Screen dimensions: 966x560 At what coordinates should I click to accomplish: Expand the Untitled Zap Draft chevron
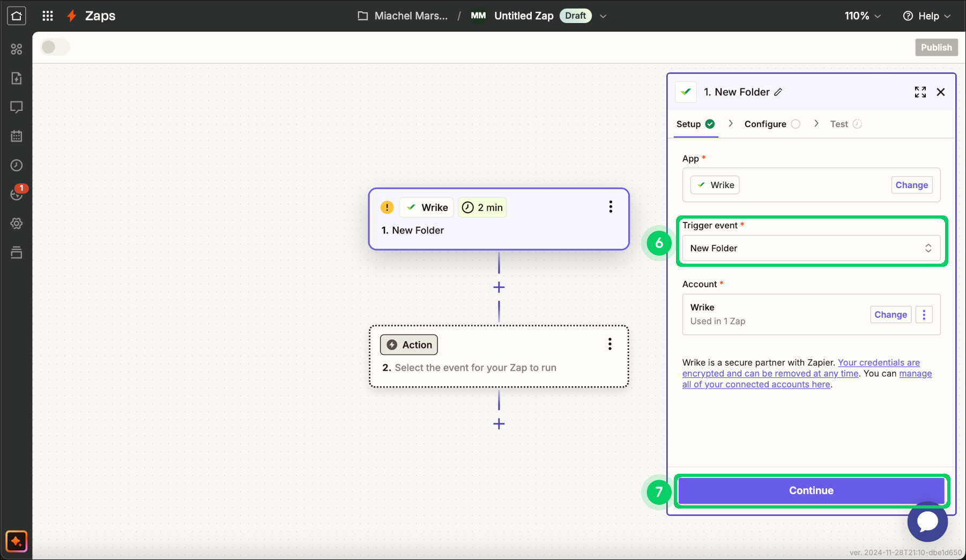tap(603, 16)
